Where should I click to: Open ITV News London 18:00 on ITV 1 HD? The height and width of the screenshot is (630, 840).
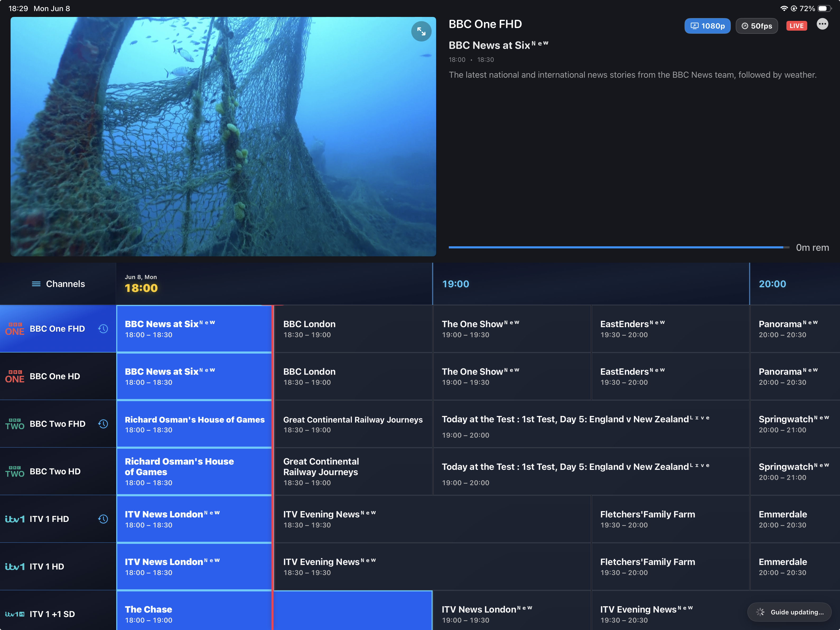[194, 567]
